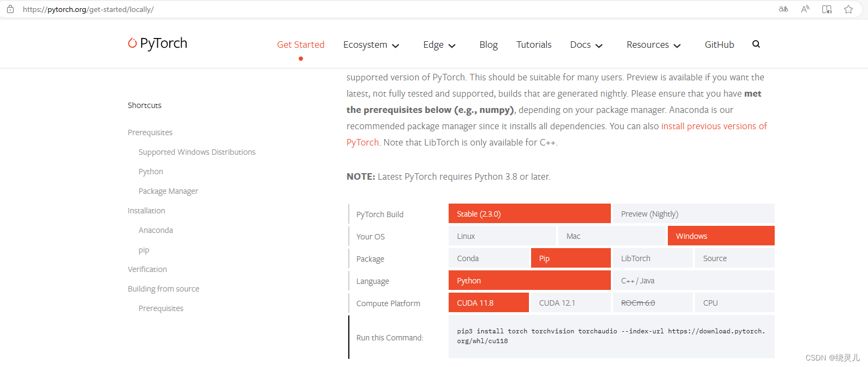The image size is (868, 367).
Task: Select the ROCm 6.0 option
Action: click(653, 302)
